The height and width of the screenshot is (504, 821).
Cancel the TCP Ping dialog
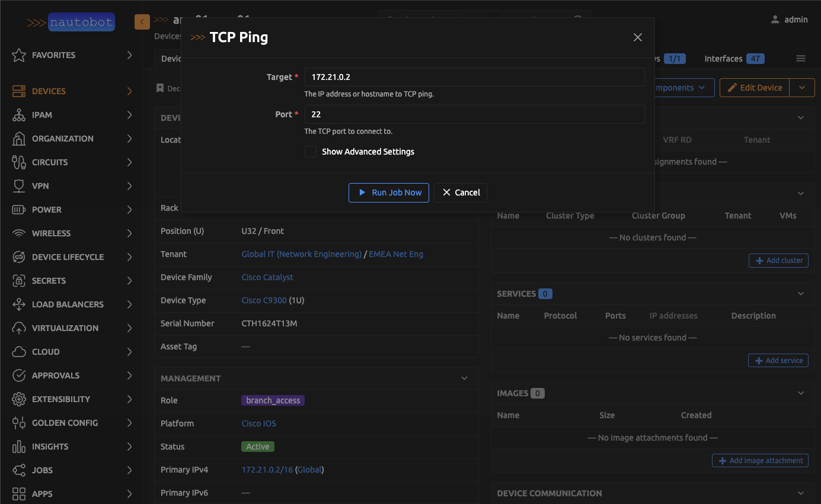tap(461, 192)
